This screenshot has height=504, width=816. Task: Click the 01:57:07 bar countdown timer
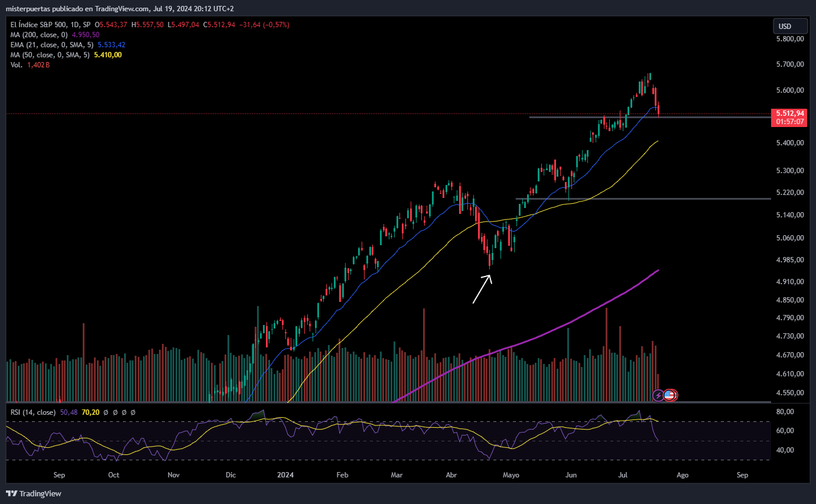pyautogui.click(x=790, y=122)
